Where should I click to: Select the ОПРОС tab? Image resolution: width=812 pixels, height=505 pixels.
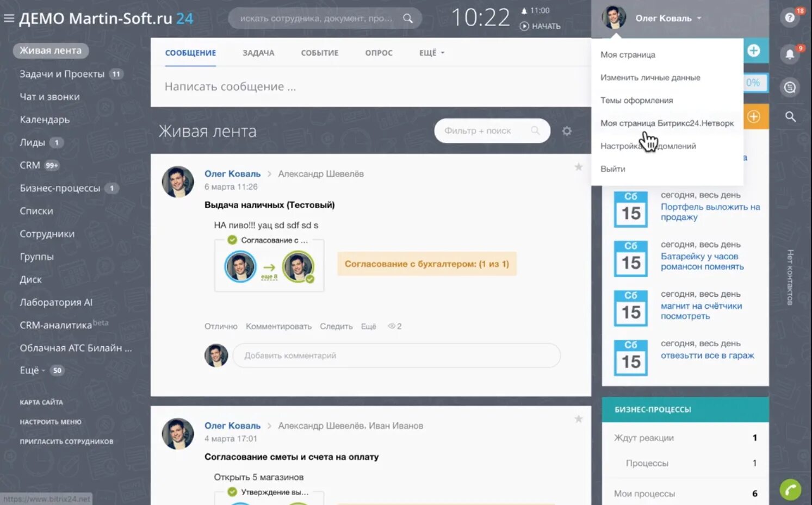coord(379,53)
